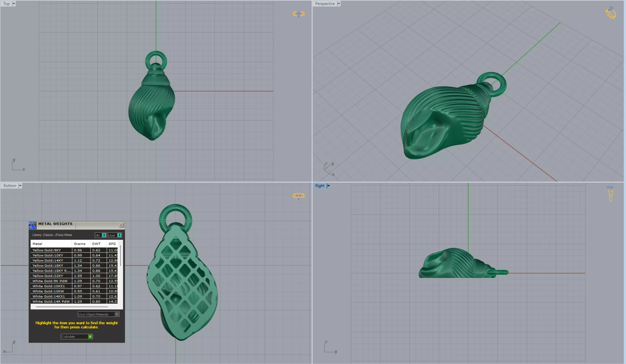Viewport: 626px width, 364px height.
Task: Select the Right viewport title label
Action: [x=320, y=186]
